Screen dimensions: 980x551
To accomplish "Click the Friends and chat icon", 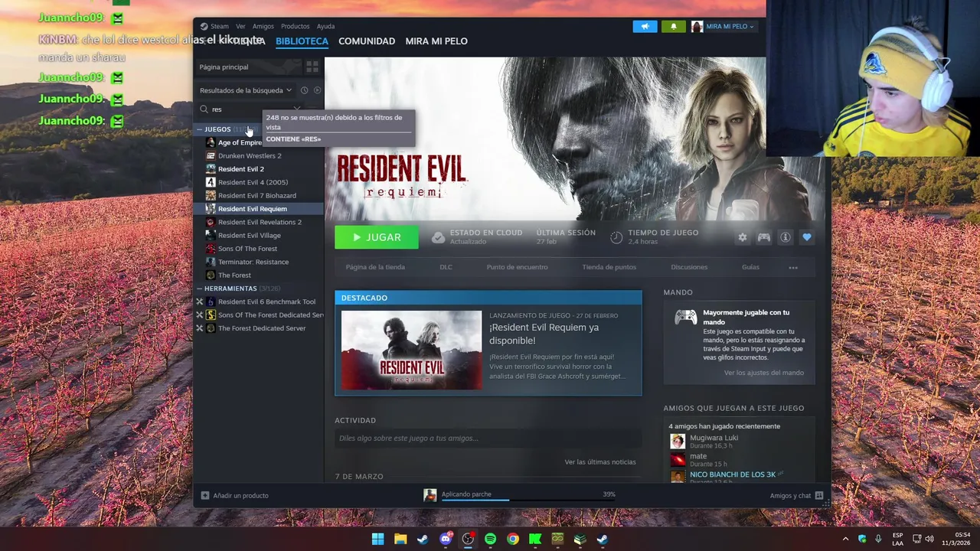I will (x=819, y=495).
